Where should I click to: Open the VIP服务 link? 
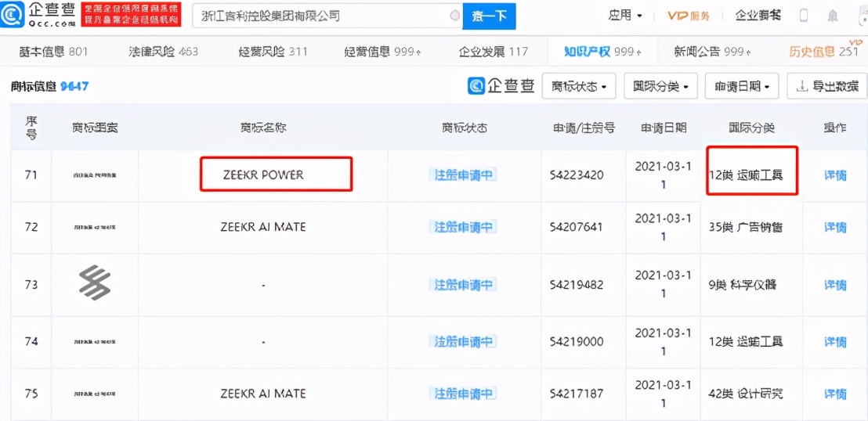pos(688,16)
